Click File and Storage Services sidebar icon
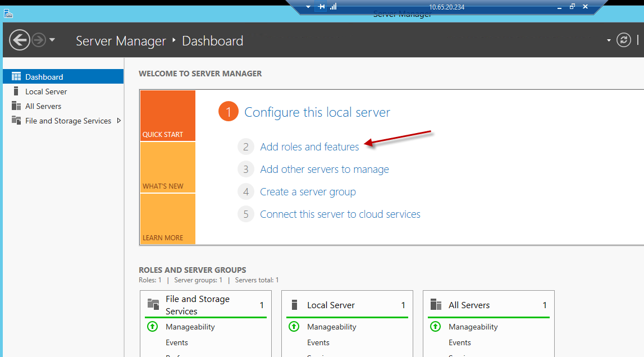 [16, 120]
